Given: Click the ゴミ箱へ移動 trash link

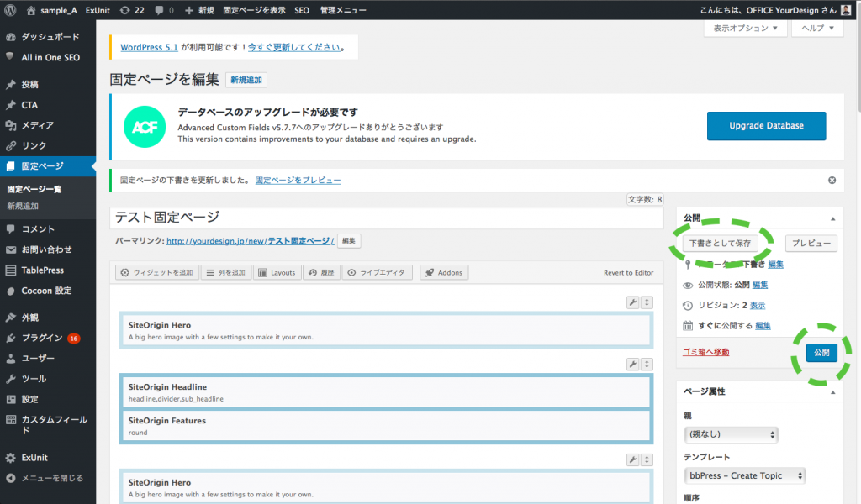Looking at the screenshot, I should [705, 352].
